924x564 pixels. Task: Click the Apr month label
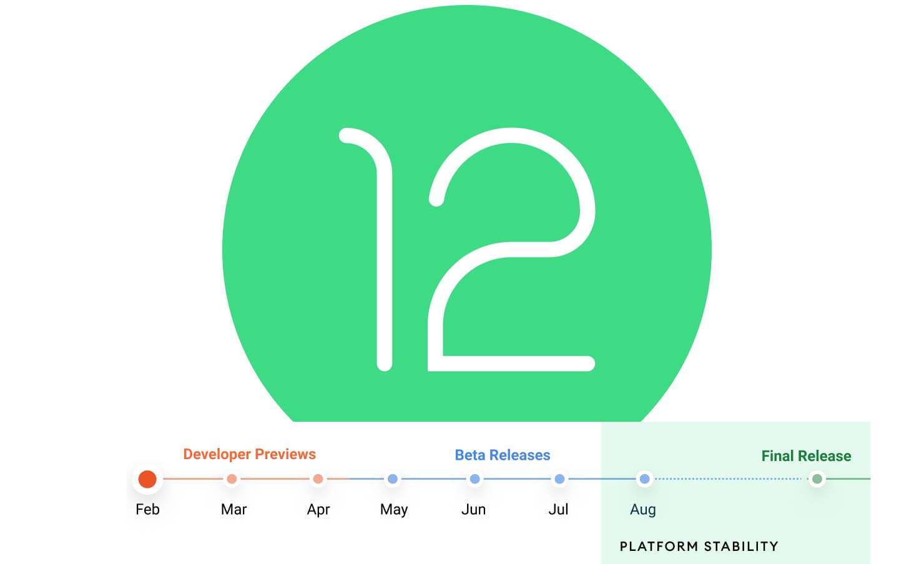(x=318, y=510)
